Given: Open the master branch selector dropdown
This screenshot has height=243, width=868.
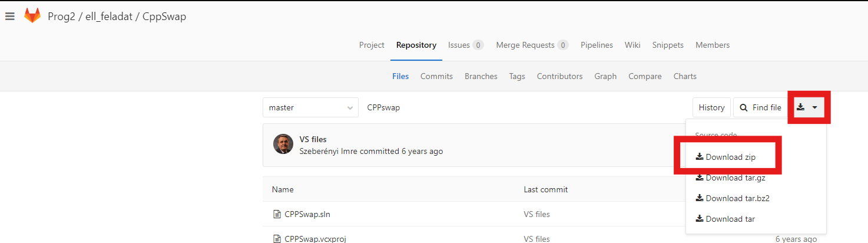Looking at the screenshot, I should (310, 107).
